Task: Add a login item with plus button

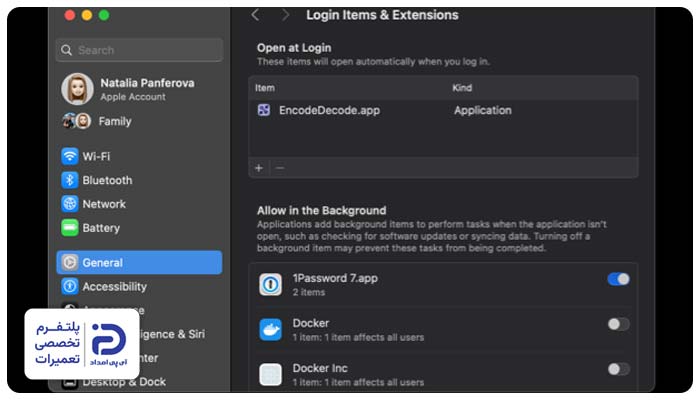Action: (x=259, y=168)
